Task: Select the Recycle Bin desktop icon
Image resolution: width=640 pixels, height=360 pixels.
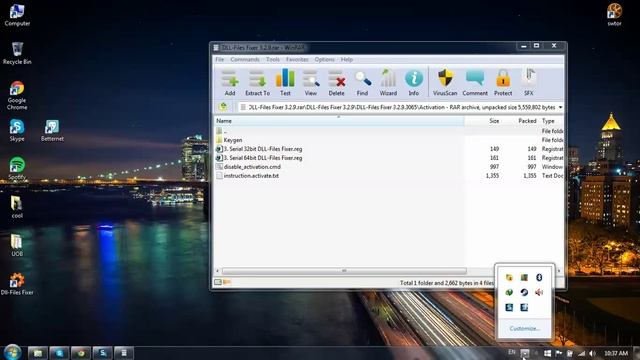Action: (x=17, y=53)
